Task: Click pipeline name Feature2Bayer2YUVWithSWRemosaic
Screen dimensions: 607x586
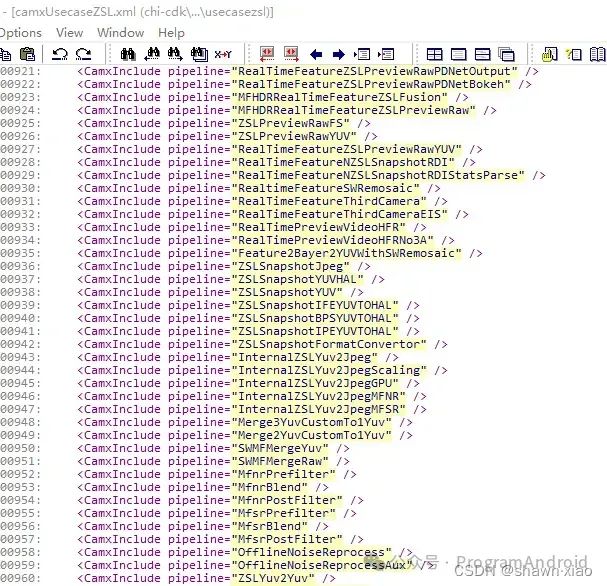Action: point(346,253)
